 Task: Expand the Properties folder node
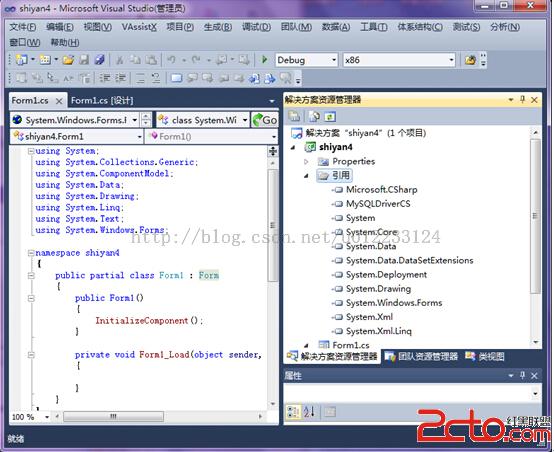point(306,162)
